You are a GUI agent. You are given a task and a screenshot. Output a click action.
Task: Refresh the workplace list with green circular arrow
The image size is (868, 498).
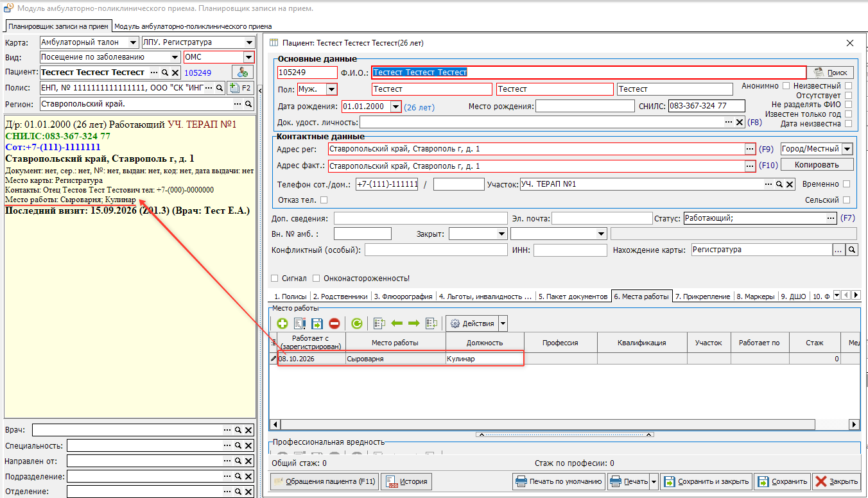point(357,323)
